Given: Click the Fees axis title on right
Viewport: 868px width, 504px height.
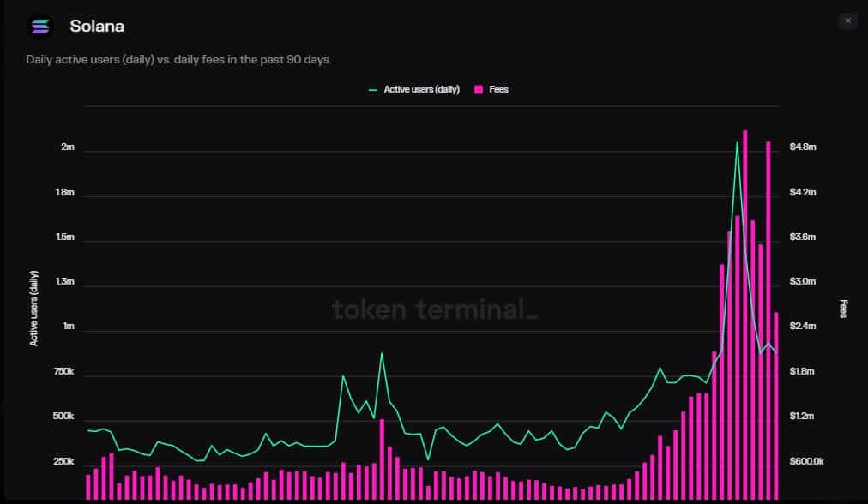Looking at the screenshot, I should (x=843, y=309).
